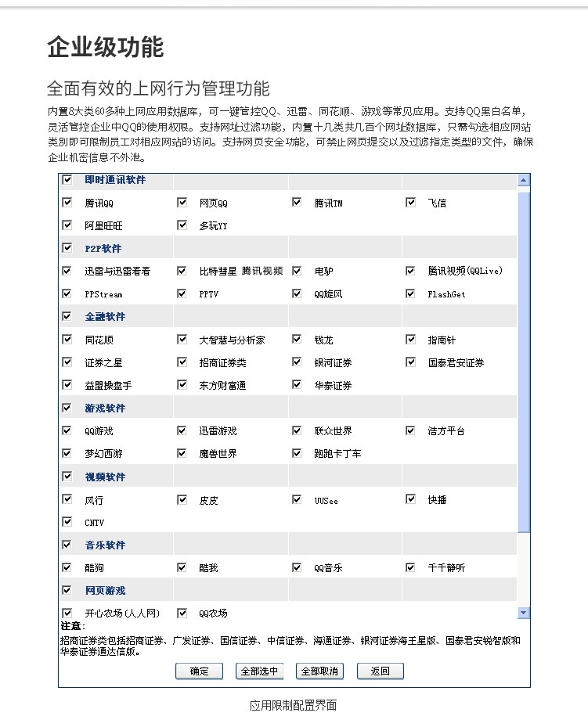Toggle the PPTV checkbox
Screen dimensions: 588x727
[x=182, y=293]
